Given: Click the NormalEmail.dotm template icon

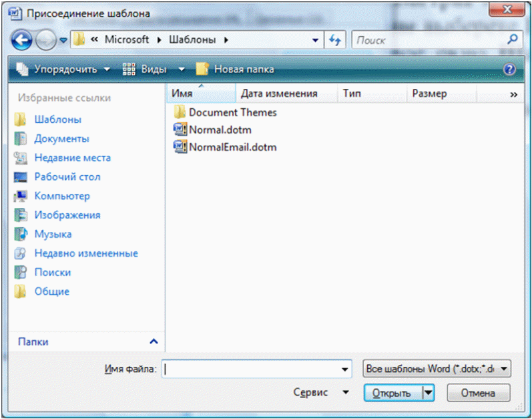Looking at the screenshot, I should point(180,146).
